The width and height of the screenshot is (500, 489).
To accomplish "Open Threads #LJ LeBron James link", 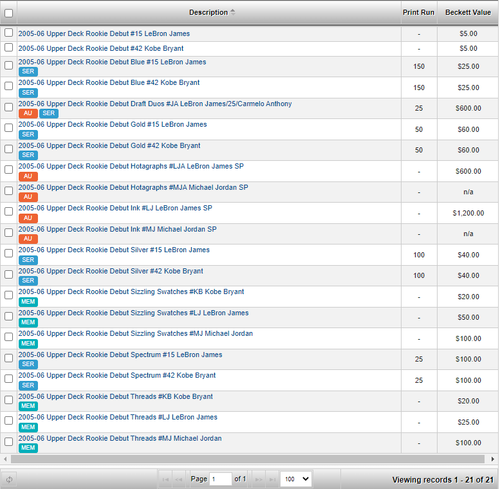I will coord(118,417).
